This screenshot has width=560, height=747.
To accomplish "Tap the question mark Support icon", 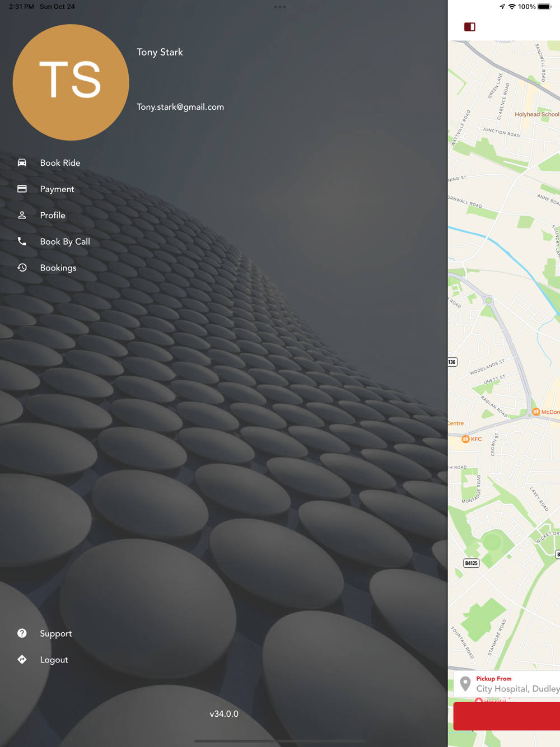I will click(22, 633).
